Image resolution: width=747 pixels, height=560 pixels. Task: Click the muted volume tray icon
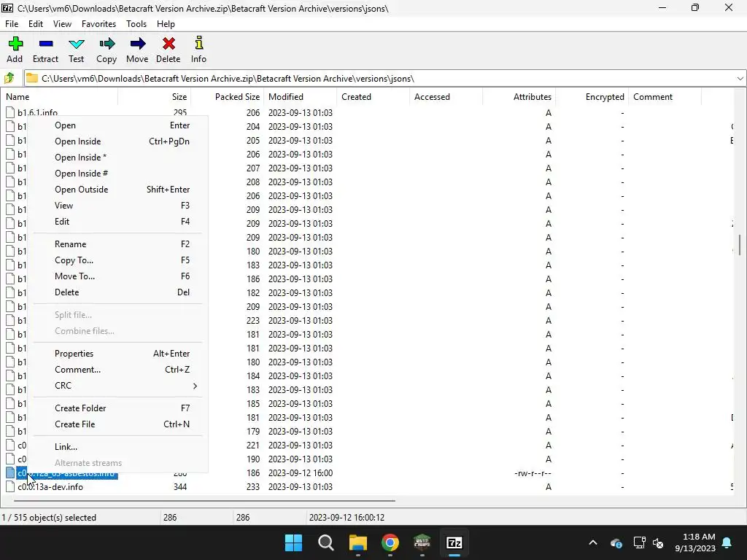(659, 542)
